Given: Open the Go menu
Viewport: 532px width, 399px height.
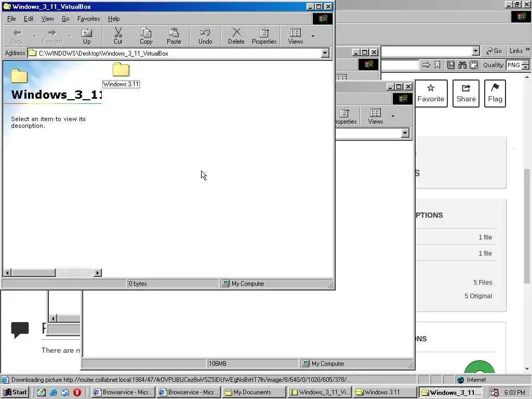Looking at the screenshot, I should tap(65, 19).
